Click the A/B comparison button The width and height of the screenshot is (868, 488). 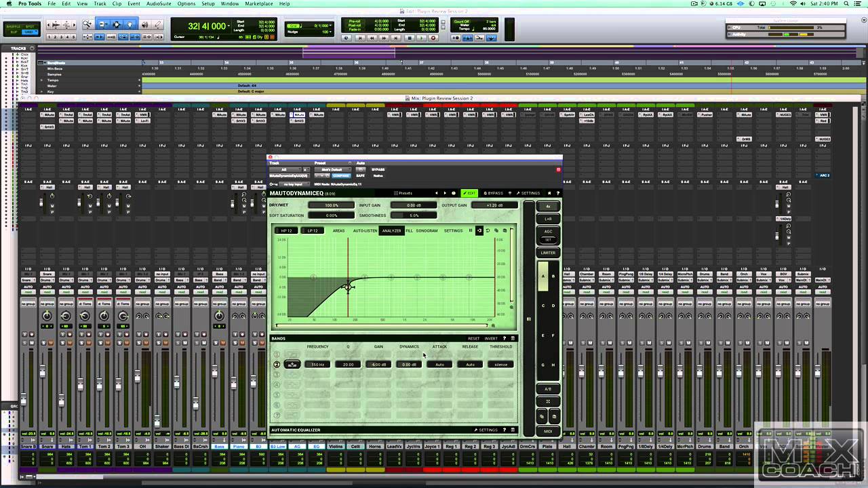[548, 389]
